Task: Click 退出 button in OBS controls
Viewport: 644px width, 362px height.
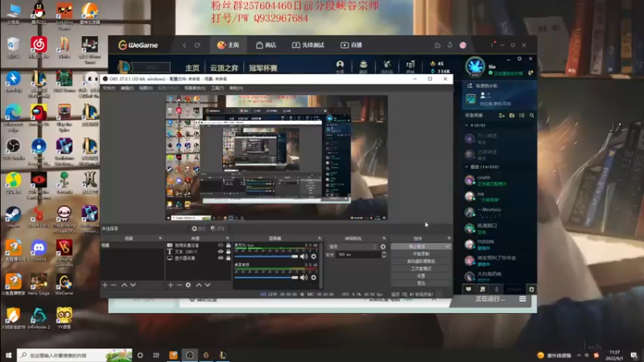Action: point(421,283)
